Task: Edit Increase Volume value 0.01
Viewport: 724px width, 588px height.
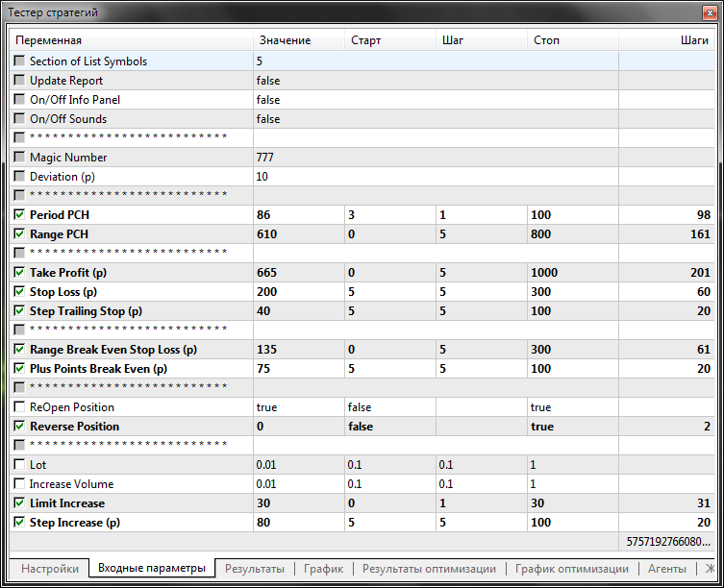Action: [299, 483]
